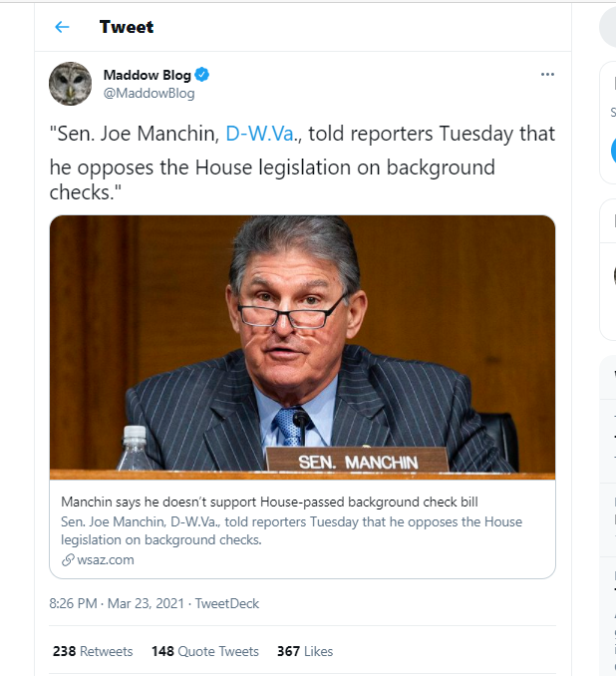This screenshot has width=616, height=676.
Task: Open the tweet's three-dot more menu
Action: pos(547,75)
